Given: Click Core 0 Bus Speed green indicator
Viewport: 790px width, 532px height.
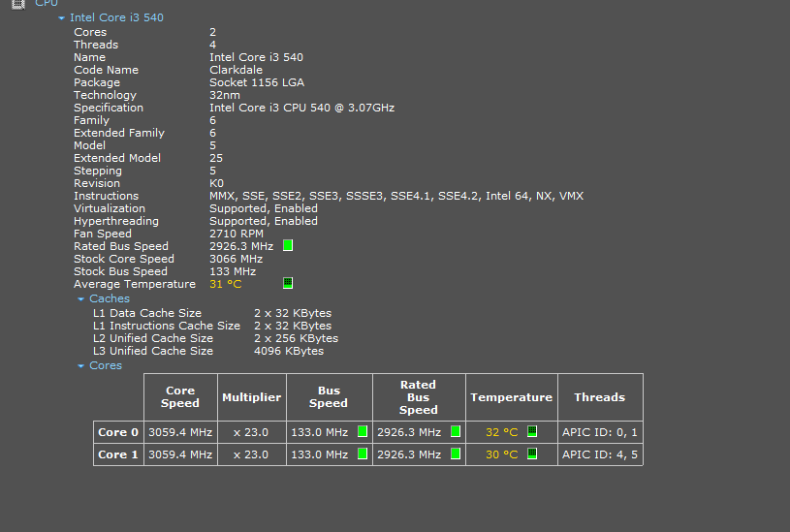Looking at the screenshot, I should [363, 431].
